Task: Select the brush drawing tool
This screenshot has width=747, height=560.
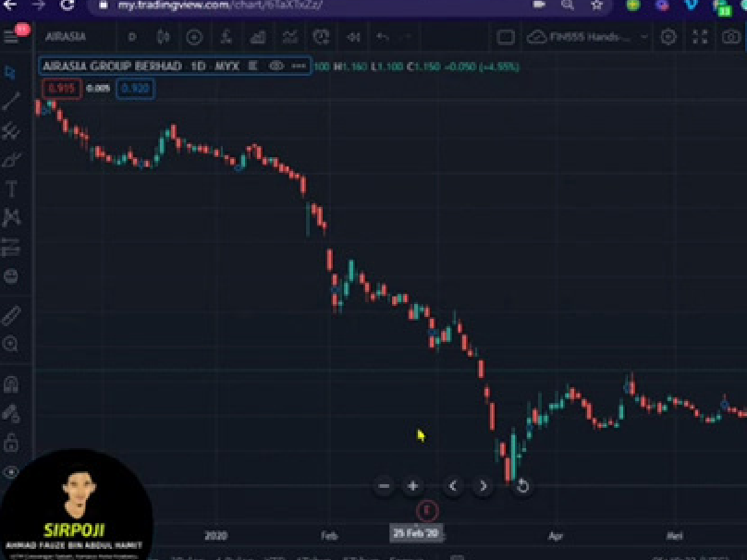Action: [x=10, y=160]
